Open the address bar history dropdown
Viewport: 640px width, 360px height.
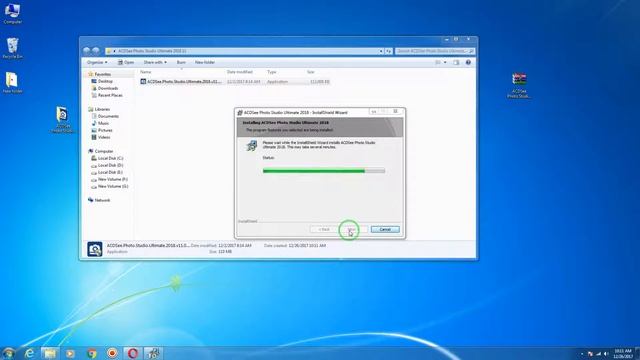tap(381, 51)
